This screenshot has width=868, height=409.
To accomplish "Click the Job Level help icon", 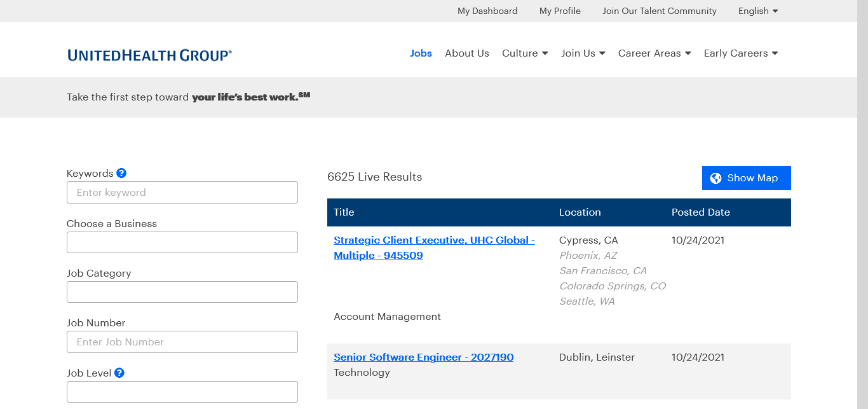I will (119, 373).
